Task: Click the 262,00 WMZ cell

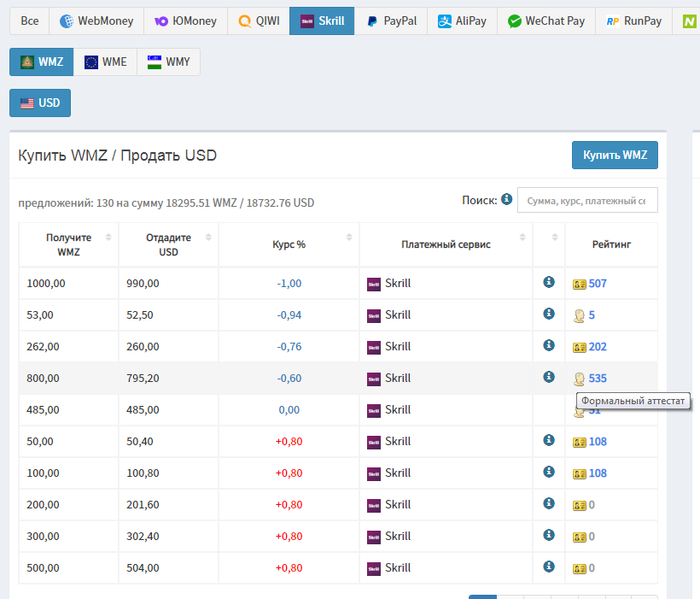Action: click(69, 346)
